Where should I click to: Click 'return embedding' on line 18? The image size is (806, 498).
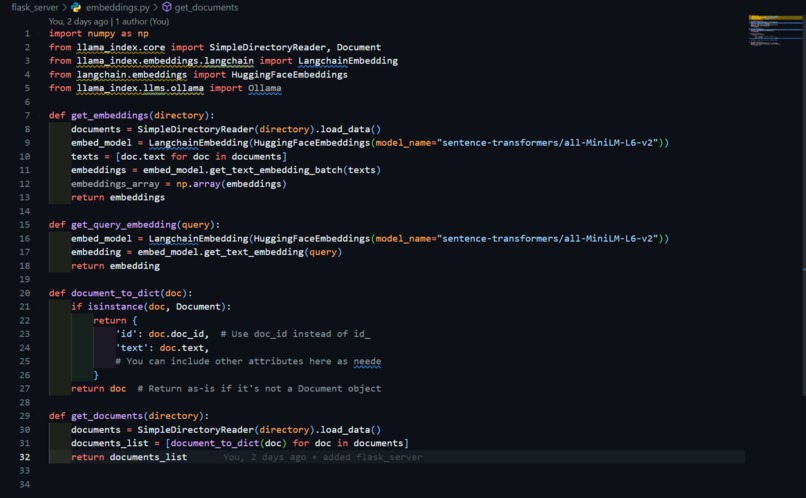[x=115, y=266]
